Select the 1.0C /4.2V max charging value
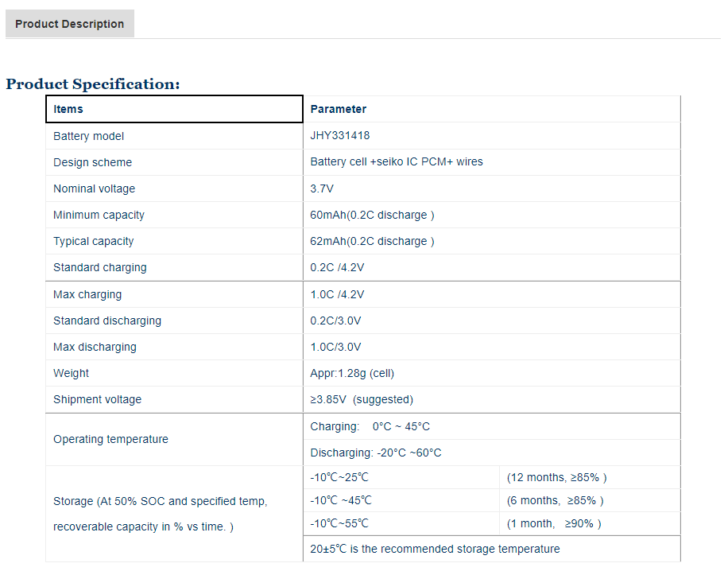Image resolution: width=728 pixels, height=575 pixels. (x=337, y=294)
